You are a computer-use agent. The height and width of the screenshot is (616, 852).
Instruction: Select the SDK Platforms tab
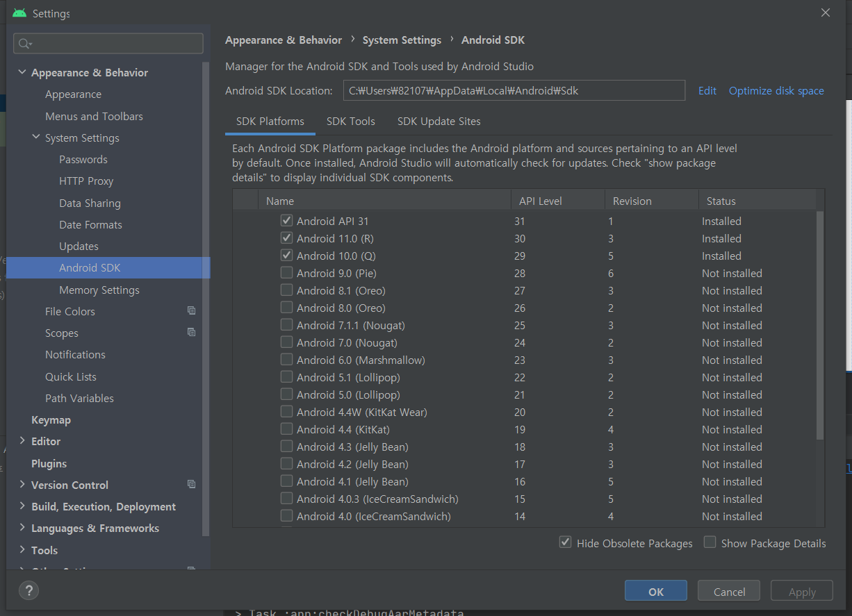coord(270,122)
